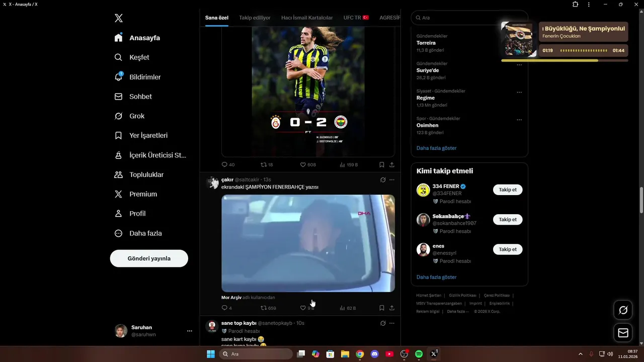Screen dimensions: 644x362
Task: Switch to Hacı İsmail Kartalcılar tab
Action: (307, 18)
